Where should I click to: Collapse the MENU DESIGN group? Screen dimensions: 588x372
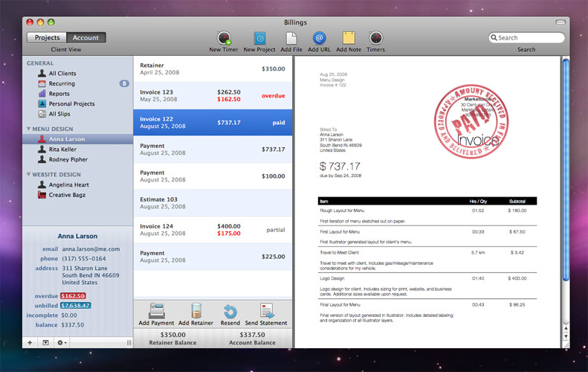coord(28,129)
